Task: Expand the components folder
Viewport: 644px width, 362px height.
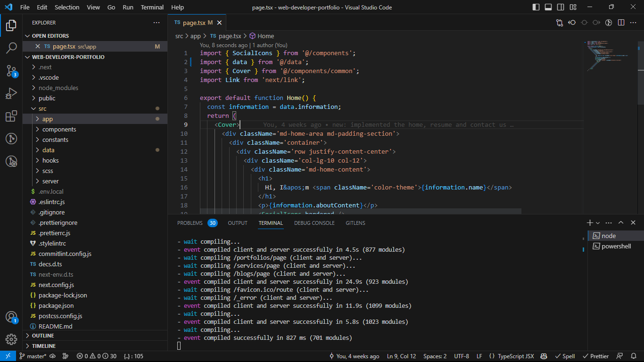Action: coord(95,129)
